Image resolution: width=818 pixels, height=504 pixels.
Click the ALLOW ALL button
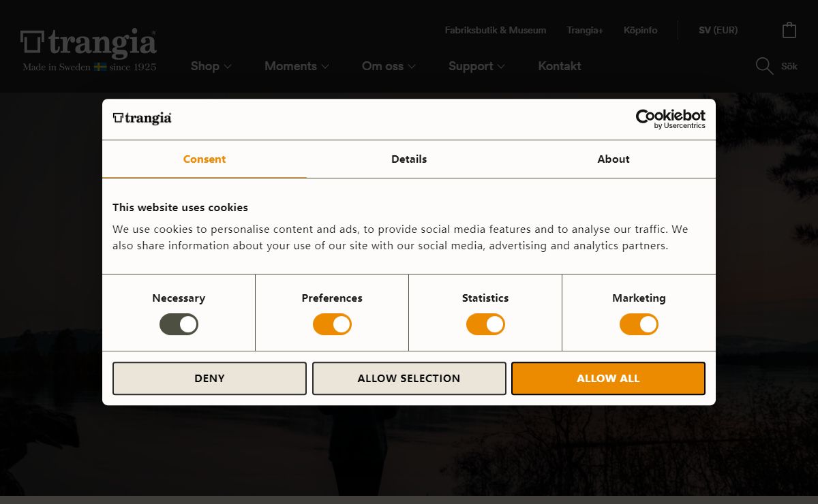click(608, 378)
